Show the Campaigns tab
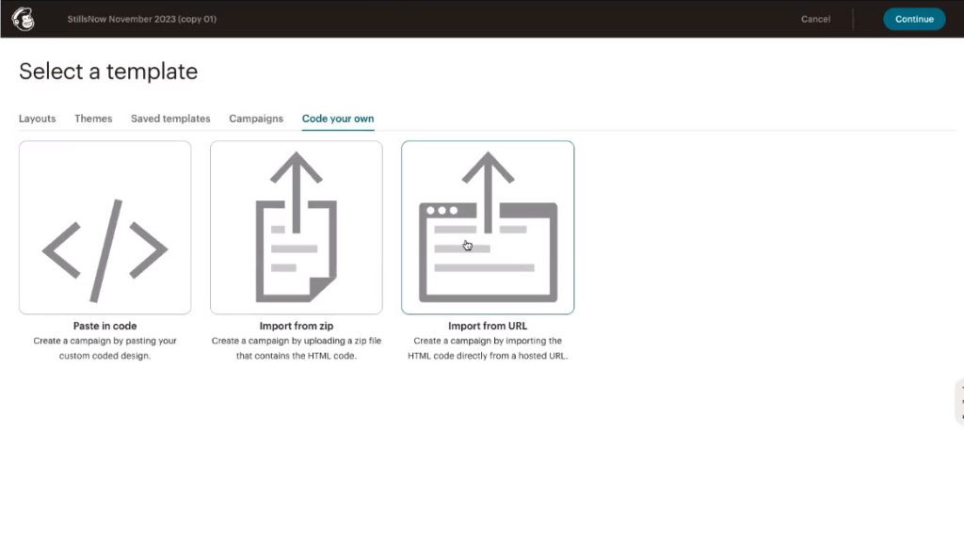Screen dimensions: 964x560 coord(256,119)
